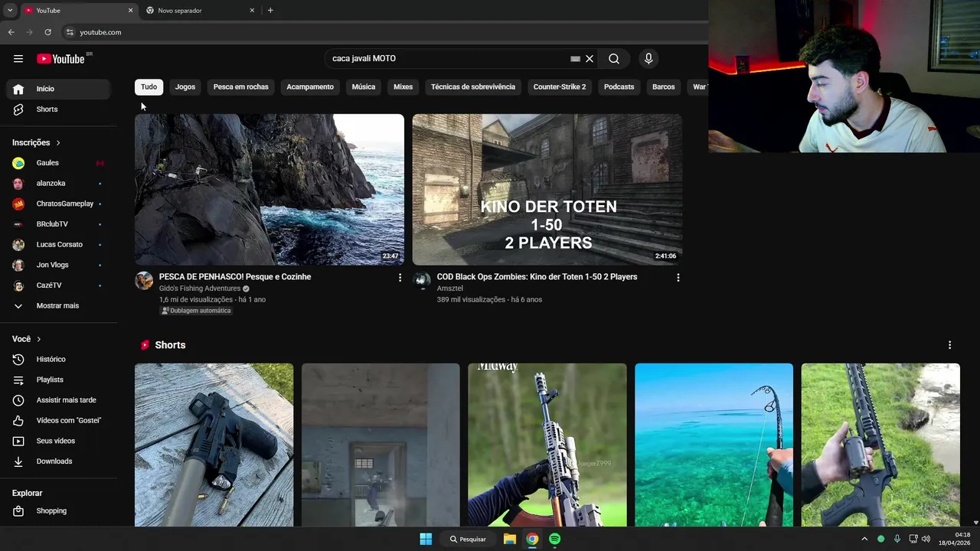The image size is (980, 551).
Task: Open Gido's Fishing Adventures channel name
Action: point(200,289)
